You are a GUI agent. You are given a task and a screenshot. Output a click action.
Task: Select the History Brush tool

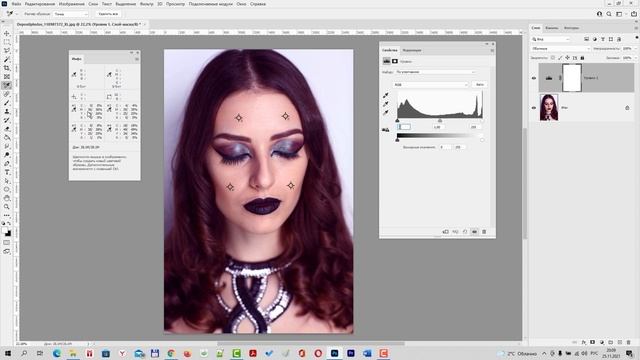[x=7, y=120]
